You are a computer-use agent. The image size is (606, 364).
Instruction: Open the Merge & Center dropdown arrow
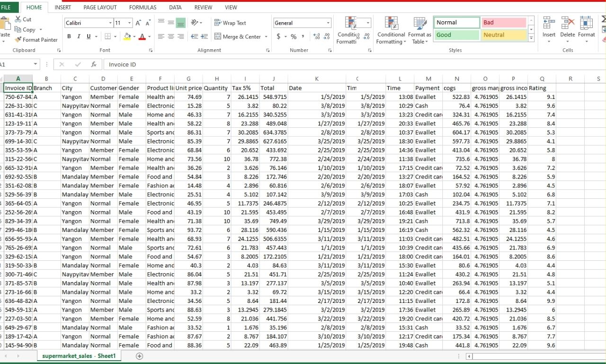[266, 37]
